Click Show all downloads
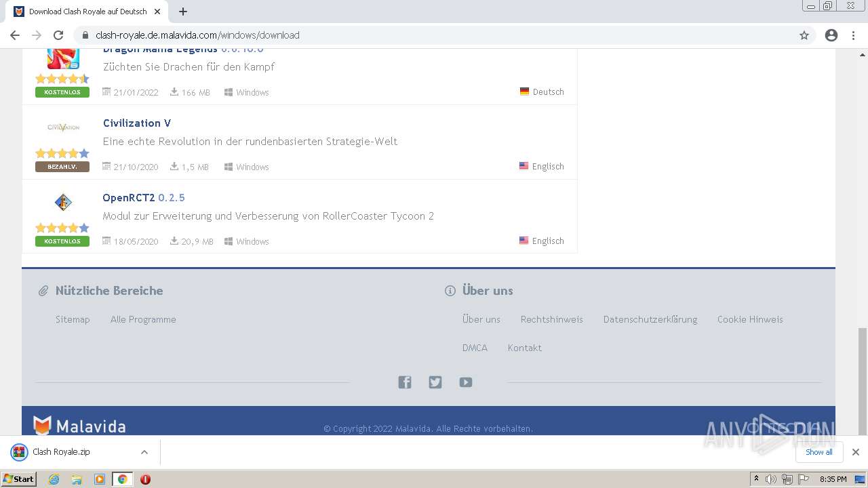The width and height of the screenshot is (868, 488). [819, 452]
